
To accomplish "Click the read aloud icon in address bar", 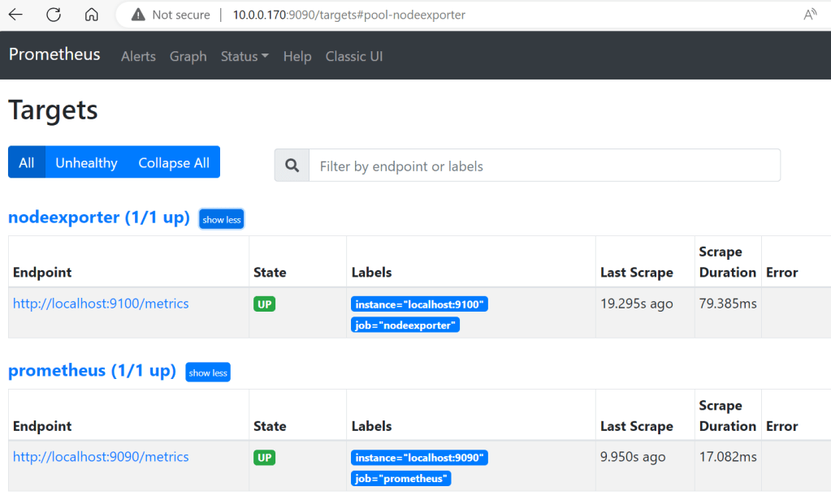I will [810, 15].
